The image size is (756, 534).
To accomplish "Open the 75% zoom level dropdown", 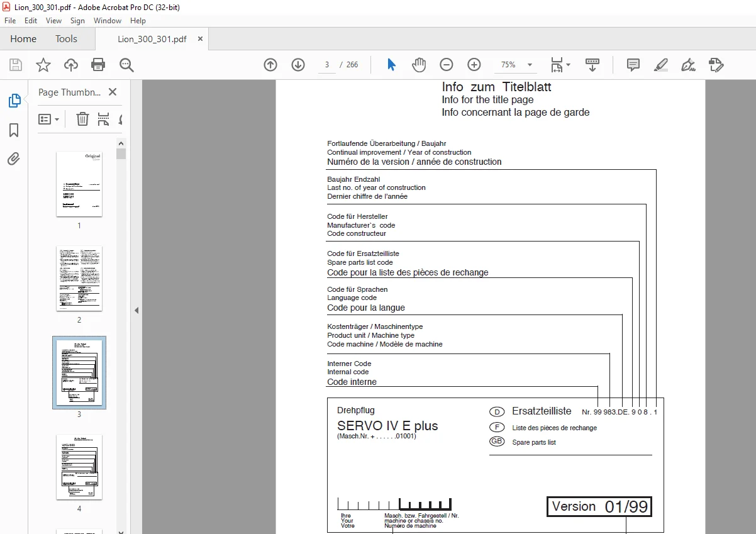I will pos(516,65).
